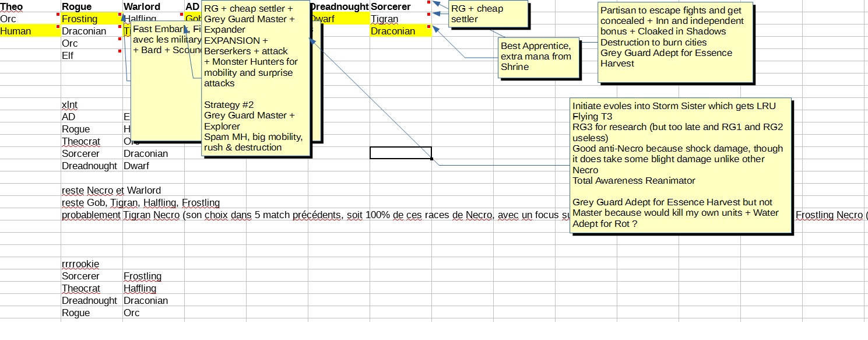Select the "reste Gob, Tigran, Halfling, Frostling" cell
Screen dimensions: 868x340
pyautogui.click(x=140, y=202)
